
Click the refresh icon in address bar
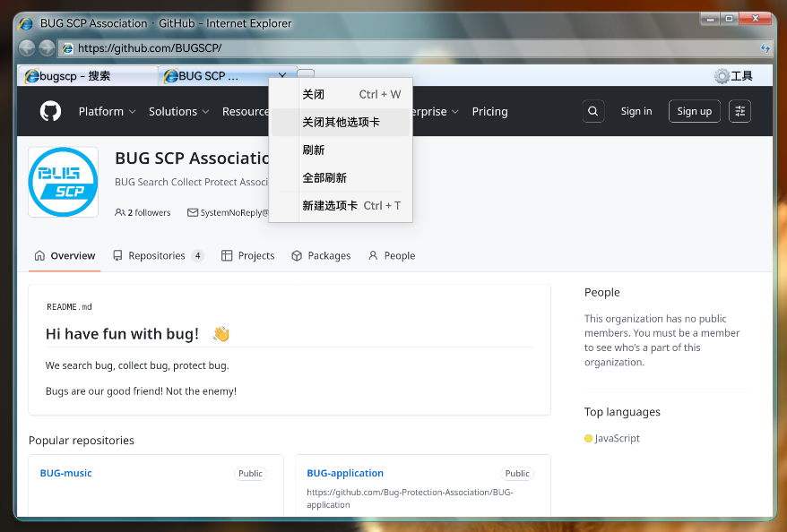[765, 48]
